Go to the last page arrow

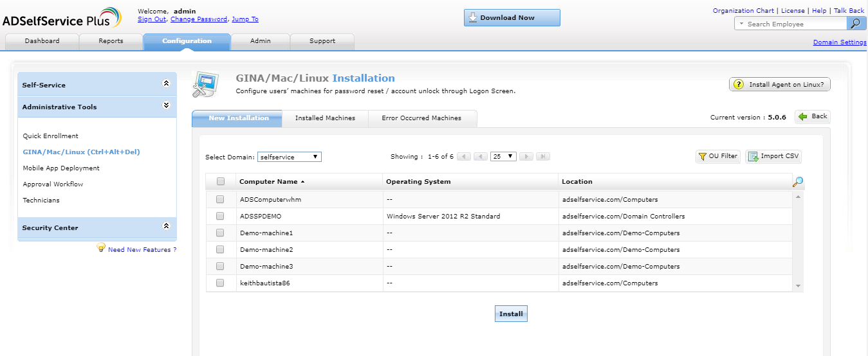542,157
